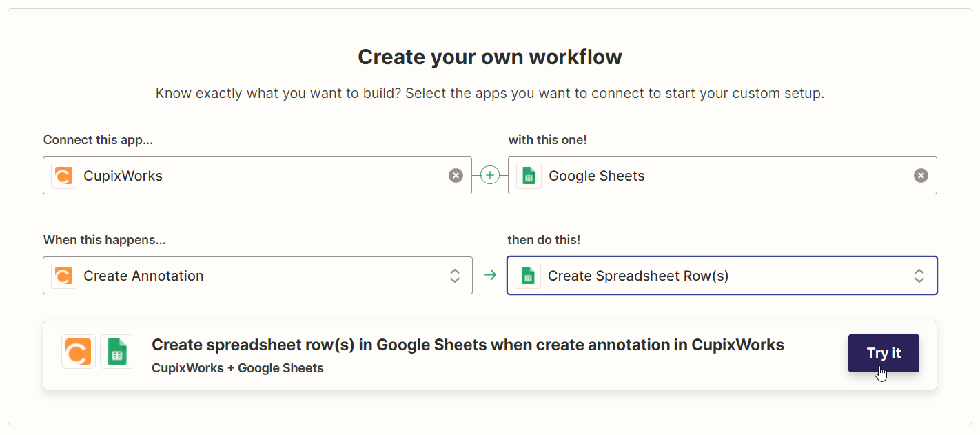Click CupixWorks logo in Connect this app field
The height and width of the screenshot is (435, 980).
[64, 176]
